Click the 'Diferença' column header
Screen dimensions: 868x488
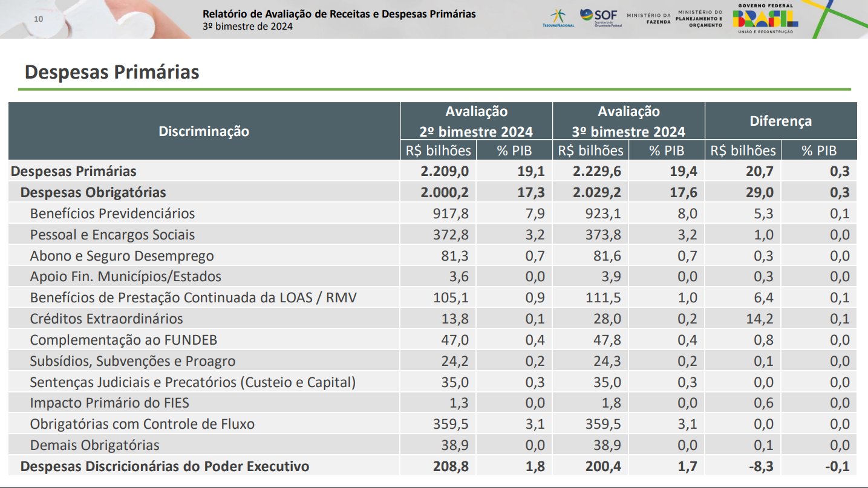pyautogui.click(x=780, y=121)
